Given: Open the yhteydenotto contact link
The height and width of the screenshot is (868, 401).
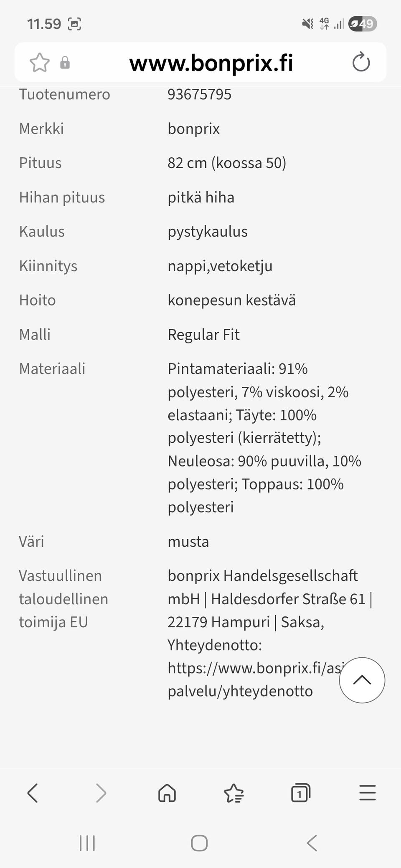Looking at the screenshot, I should [240, 691].
